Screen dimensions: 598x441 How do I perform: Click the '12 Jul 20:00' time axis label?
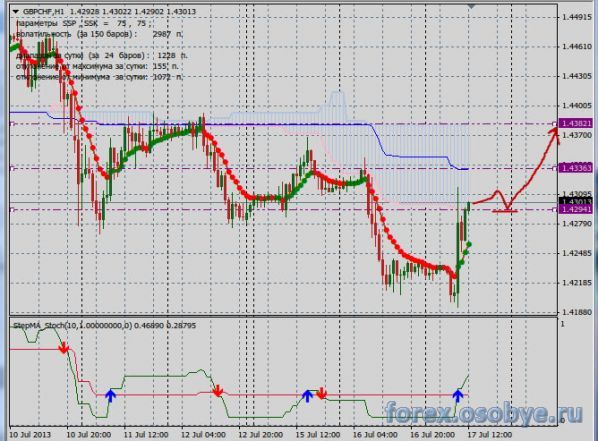click(260, 435)
